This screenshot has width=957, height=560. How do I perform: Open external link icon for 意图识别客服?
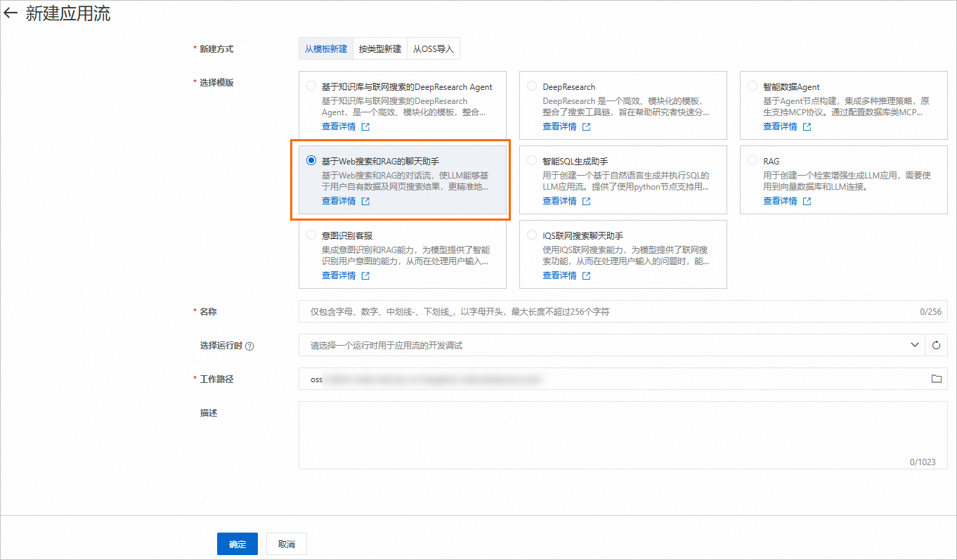pos(365,276)
